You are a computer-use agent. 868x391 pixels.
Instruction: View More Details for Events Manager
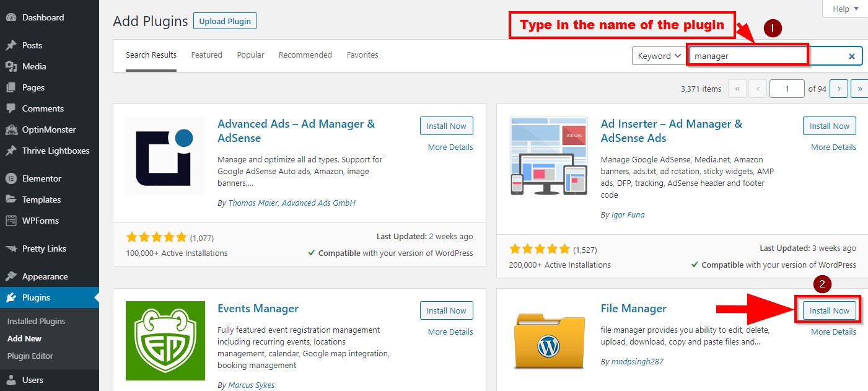coord(450,332)
